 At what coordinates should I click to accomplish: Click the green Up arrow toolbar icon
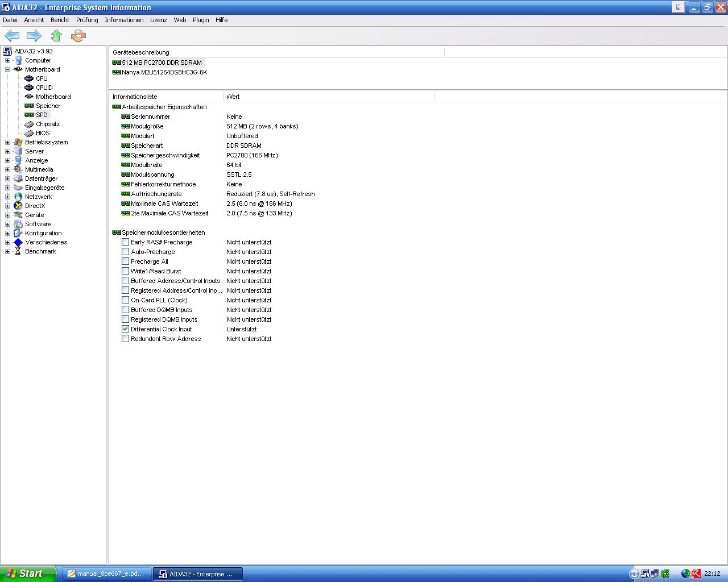(56, 36)
